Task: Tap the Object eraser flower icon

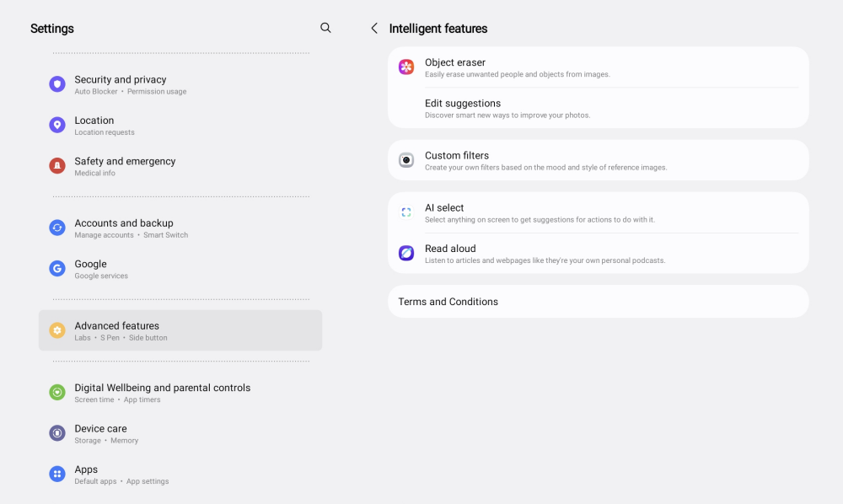Action: pyautogui.click(x=406, y=67)
